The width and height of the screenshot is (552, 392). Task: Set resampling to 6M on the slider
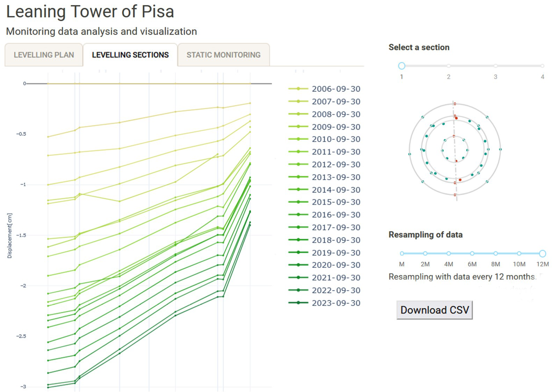[x=472, y=253]
